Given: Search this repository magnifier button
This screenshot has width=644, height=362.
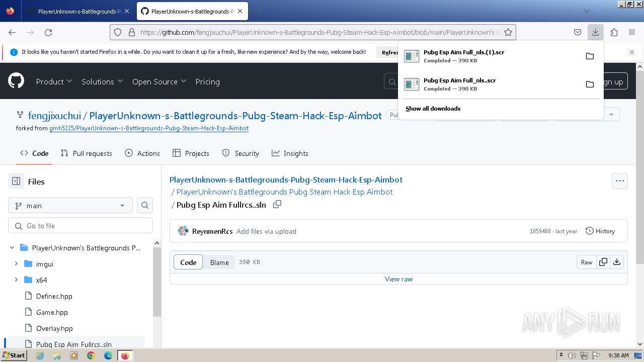Looking at the screenshot, I should 145,205.
